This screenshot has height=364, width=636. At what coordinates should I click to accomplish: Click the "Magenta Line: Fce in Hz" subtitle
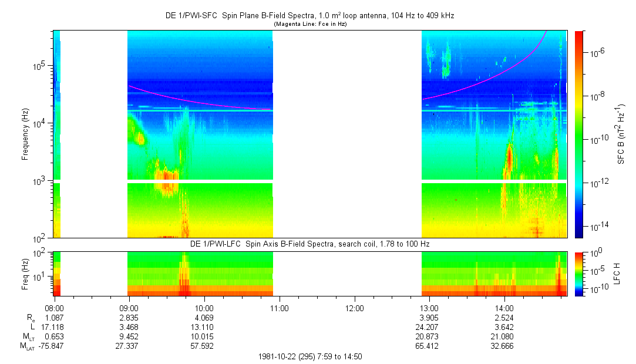pyautogui.click(x=309, y=23)
